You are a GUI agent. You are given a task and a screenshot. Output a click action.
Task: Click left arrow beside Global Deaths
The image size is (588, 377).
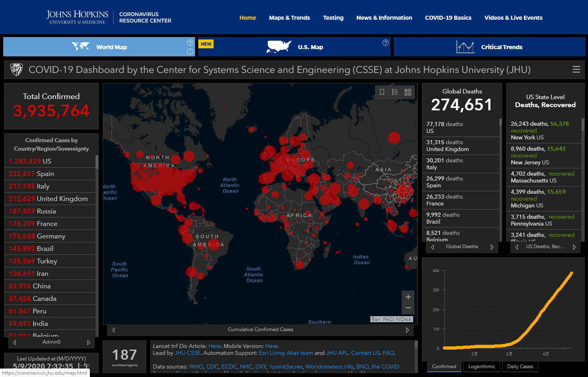pyautogui.click(x=432, y=247)
